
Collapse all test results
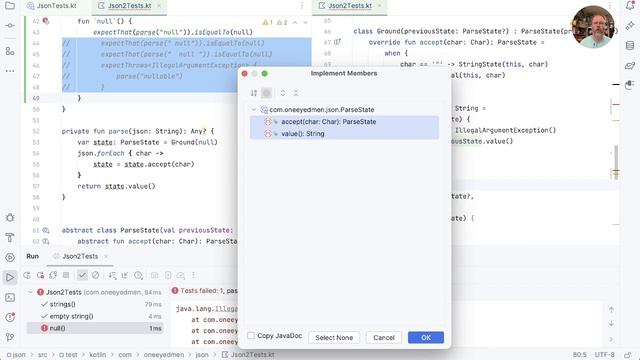125,276
